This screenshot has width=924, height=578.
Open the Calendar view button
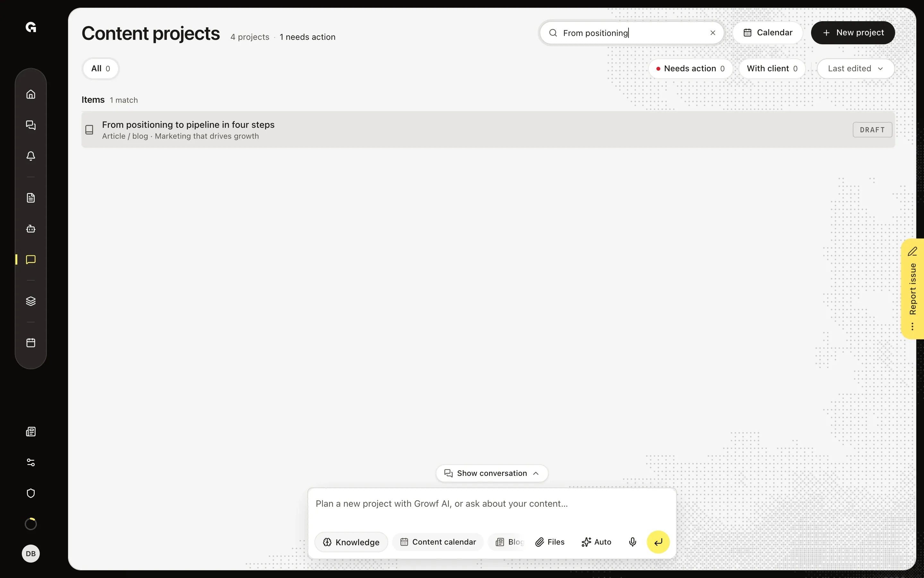point(768,32)
